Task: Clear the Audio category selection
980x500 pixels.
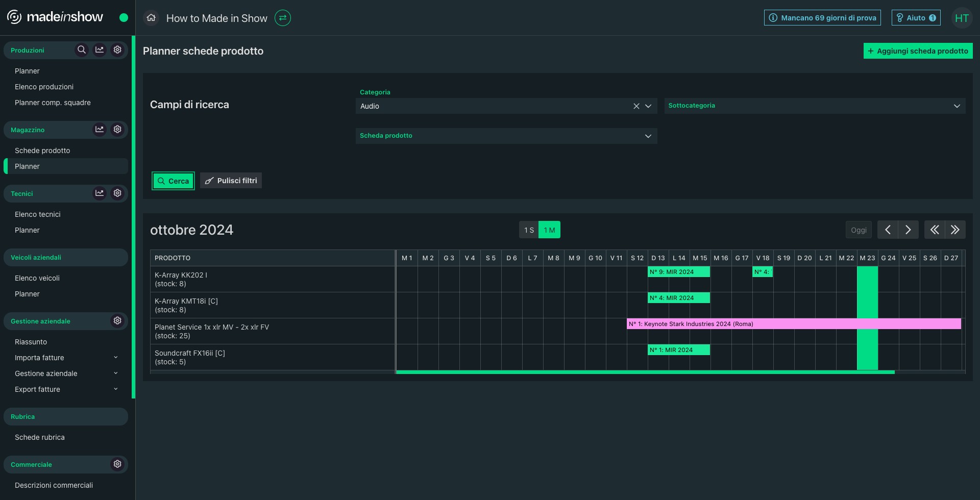Action: coord(636,106)
